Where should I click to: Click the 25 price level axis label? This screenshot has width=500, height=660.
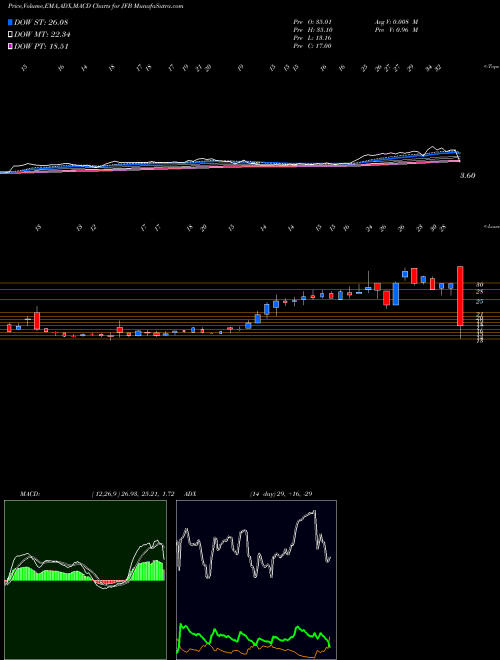click(479, 302)
